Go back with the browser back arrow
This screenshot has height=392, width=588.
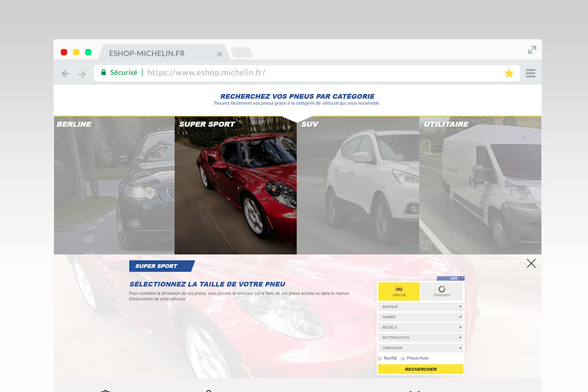pos(65,73)
